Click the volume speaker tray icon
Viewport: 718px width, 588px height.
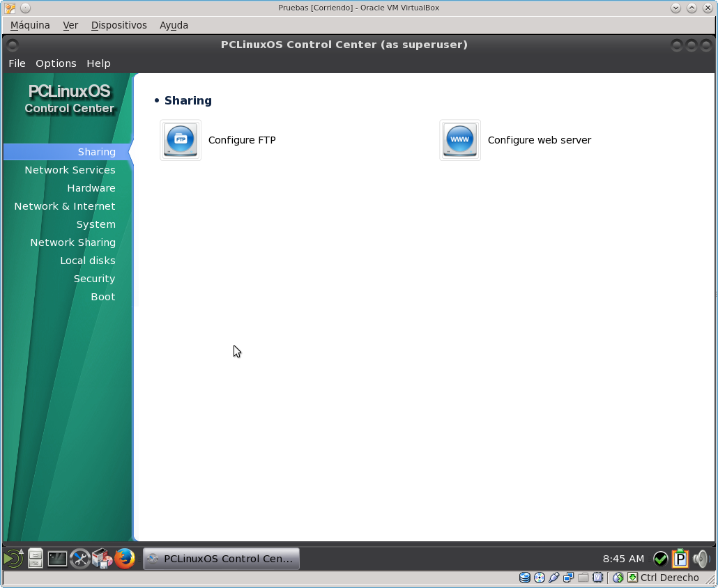[x=701, y=558]
